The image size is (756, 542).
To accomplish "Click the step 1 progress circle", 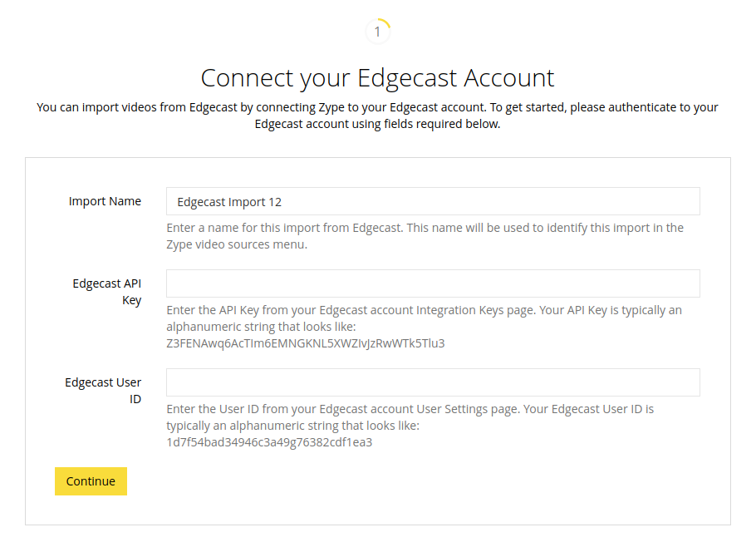I will pyautogui.click(x=377, y=32).
